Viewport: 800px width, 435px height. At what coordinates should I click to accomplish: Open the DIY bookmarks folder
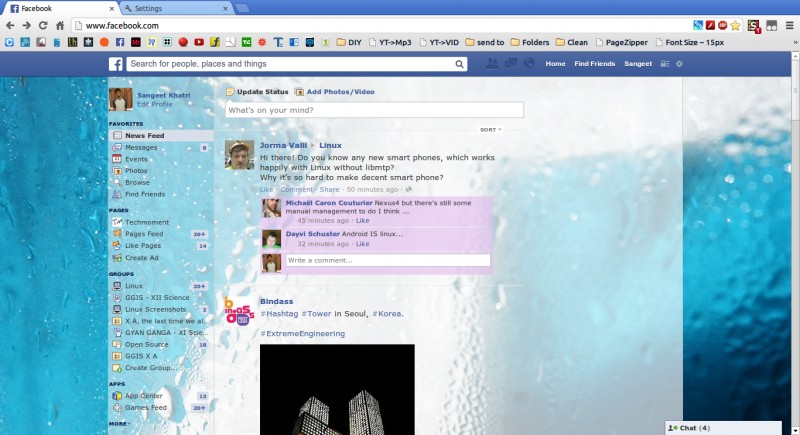click(349, 42)
